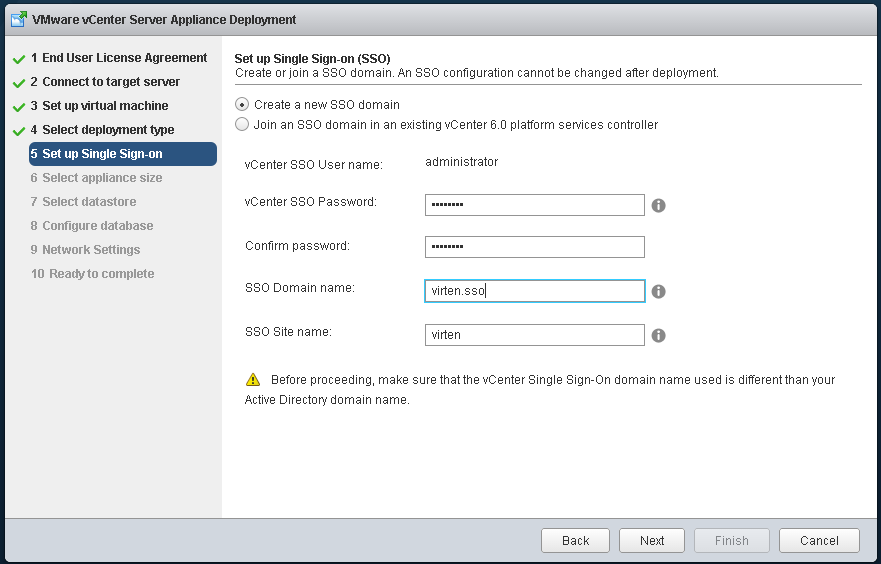Image resolution: width=881 pixels, height=564 pixels.
Task: Select 'Create a new SSO domain' option
Action: click(242, 104)
